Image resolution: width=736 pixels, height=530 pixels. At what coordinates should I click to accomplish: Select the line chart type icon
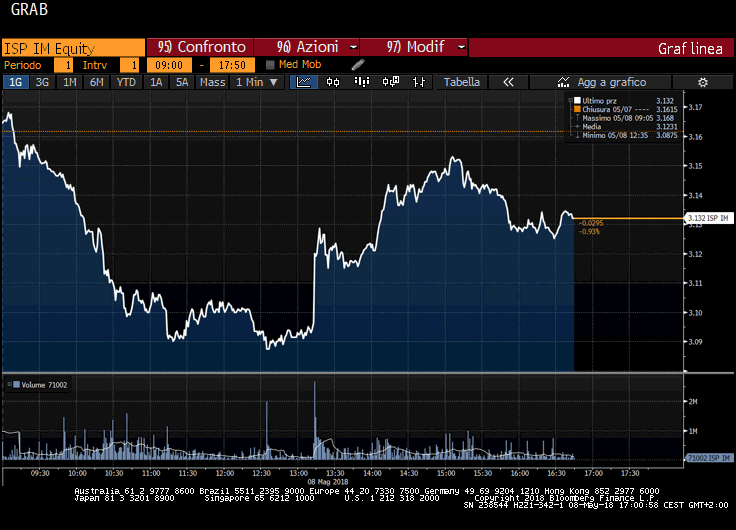[x=304, y=82]
